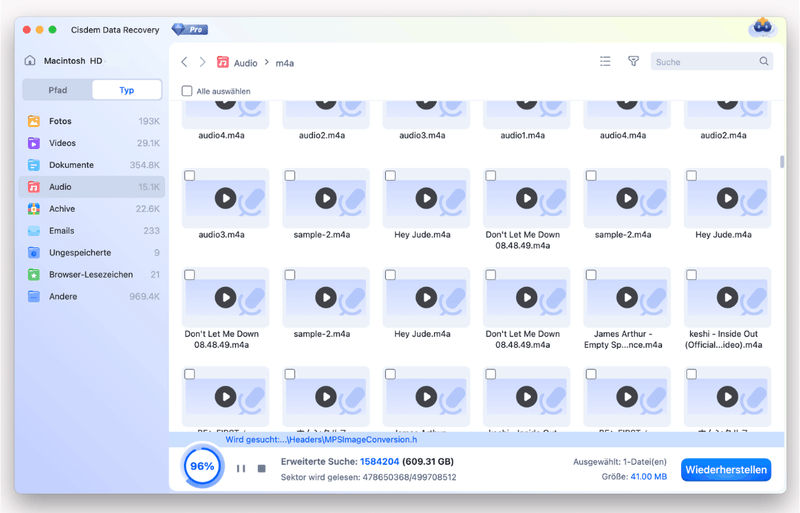Screen dimensions: 800x513
Task: Select the Audio breadcrumb folder
Action: coord(245,63)
